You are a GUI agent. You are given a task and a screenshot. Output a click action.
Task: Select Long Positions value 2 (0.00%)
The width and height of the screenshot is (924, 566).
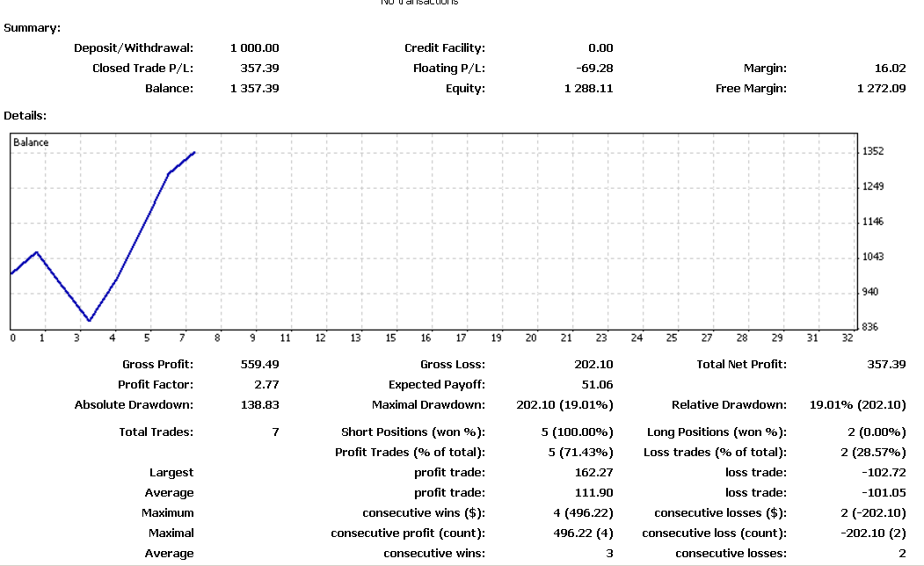(x=877, y=432)
